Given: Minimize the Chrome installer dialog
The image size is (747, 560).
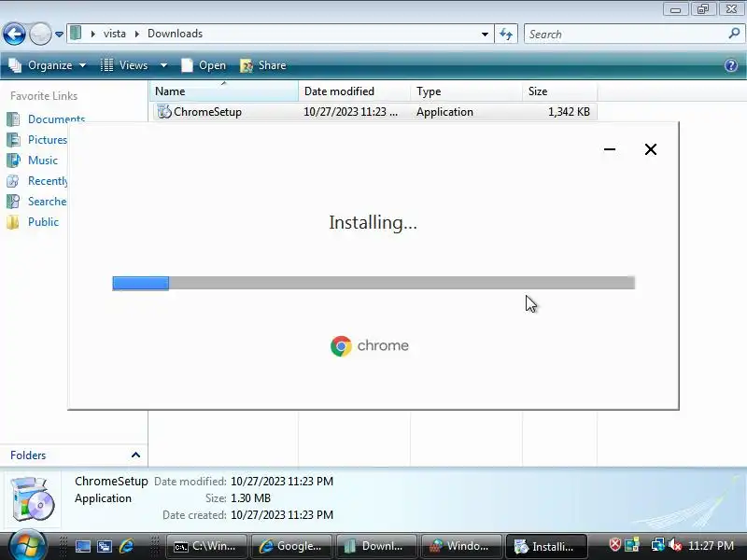Looking at the screenshot, I should pos(610,149).
